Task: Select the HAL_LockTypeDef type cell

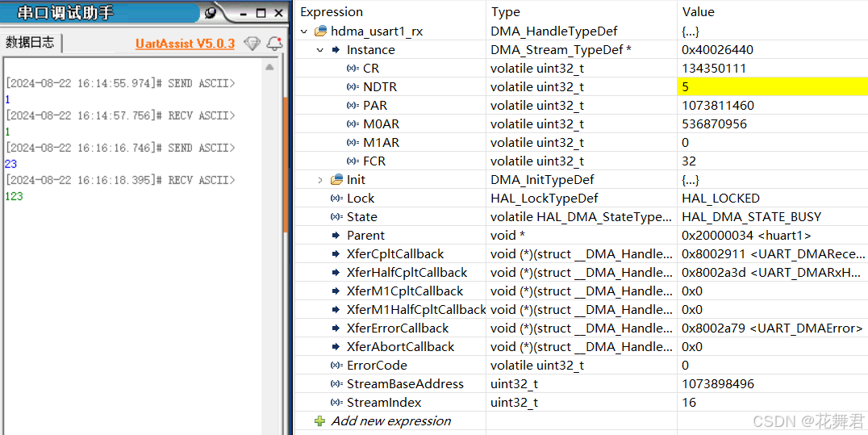Action: (545, 199)
